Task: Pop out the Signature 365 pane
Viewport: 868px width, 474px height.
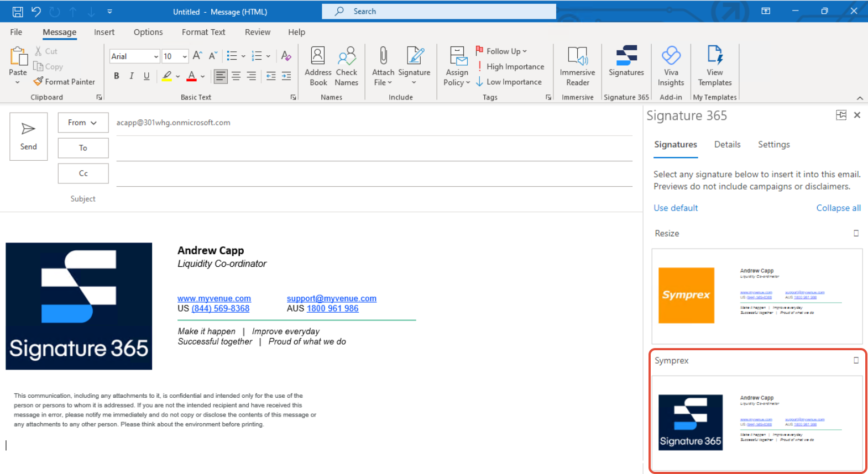Action: click(x=841, y=115)
